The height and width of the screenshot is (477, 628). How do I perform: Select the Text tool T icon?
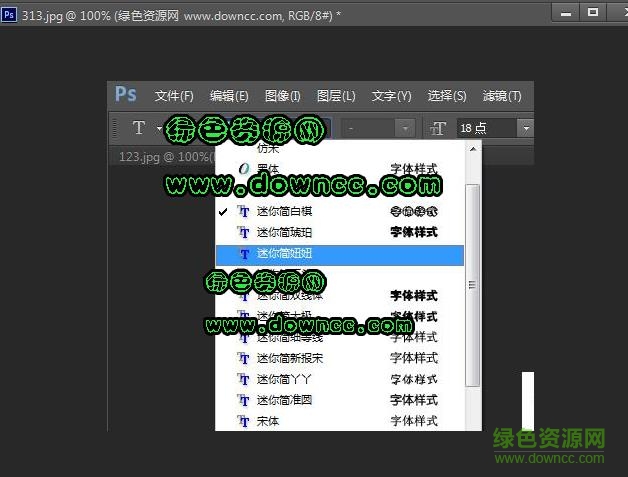(x=138, y=128)
